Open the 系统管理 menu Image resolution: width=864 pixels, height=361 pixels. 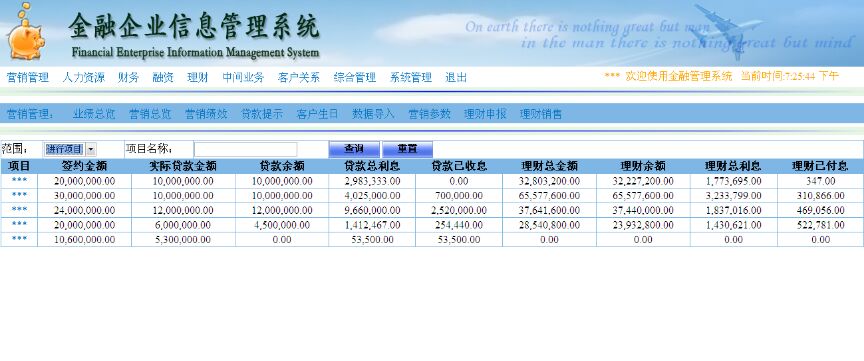pyautogui.click(x=411, y=78)
